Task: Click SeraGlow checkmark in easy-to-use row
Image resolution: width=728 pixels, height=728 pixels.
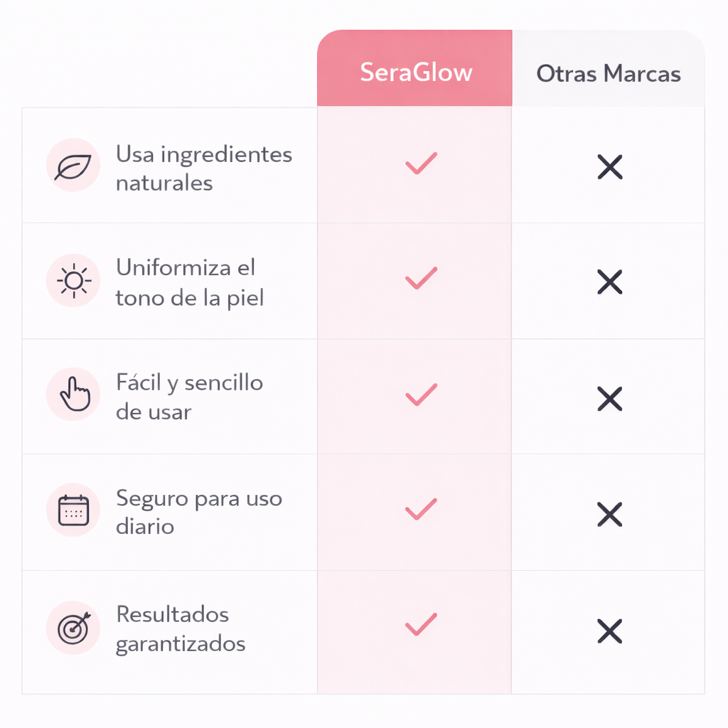Action: click(x=421, y=395)
